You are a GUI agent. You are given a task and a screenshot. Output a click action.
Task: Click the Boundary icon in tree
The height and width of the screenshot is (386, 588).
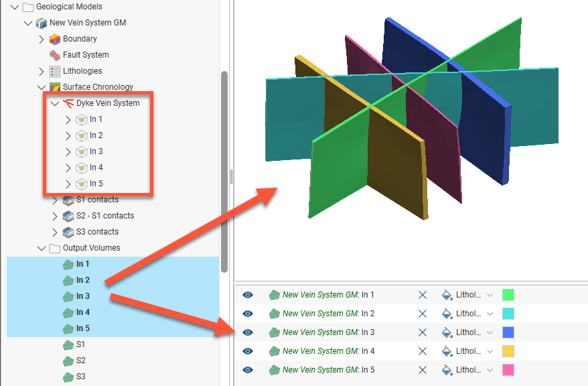(x=54, y=39)
